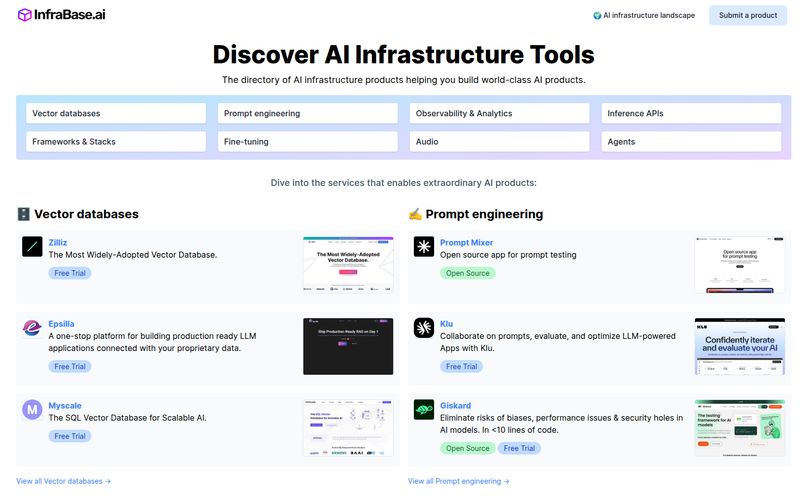
Task: Click the Open Source tag under Prompt Mixer
Action: [467, 273]
